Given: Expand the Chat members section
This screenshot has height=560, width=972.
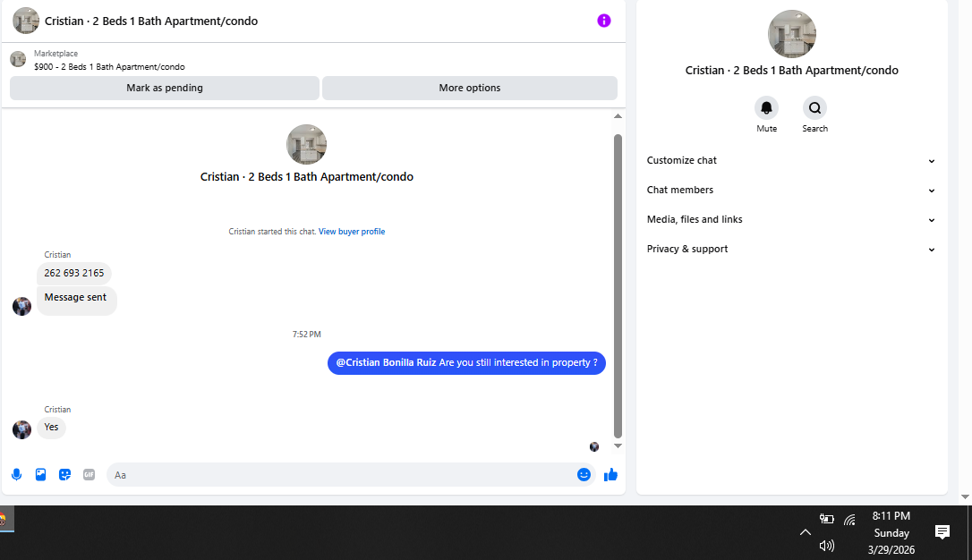Looking at the screenshot, I should coord(791,191).
